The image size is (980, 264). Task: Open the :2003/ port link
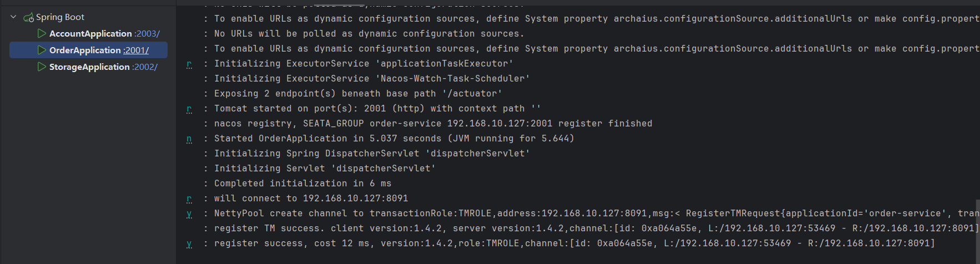[147, 34]
